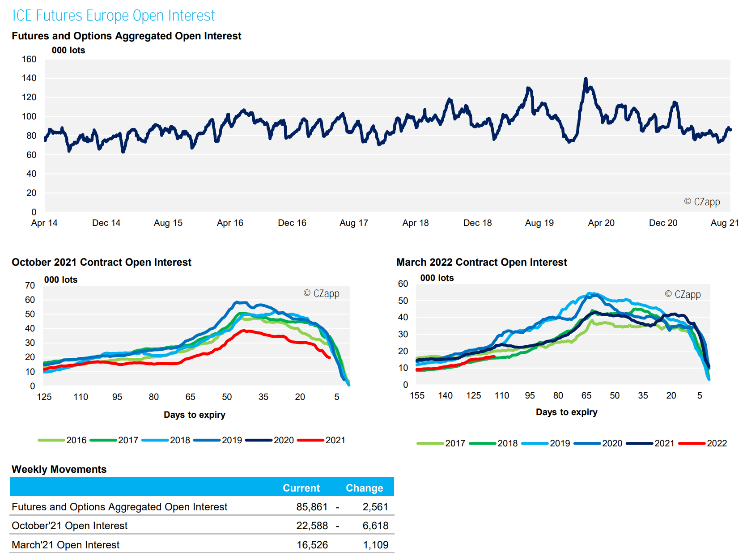
Task: Click the 2017 legend swatch in October chart
Action: point(103,440)
